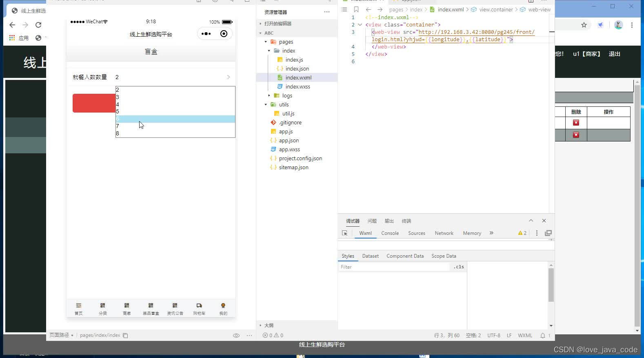Bookmark the page with the browser star
This screenshot has height=358, width=644.
point(584,25)
